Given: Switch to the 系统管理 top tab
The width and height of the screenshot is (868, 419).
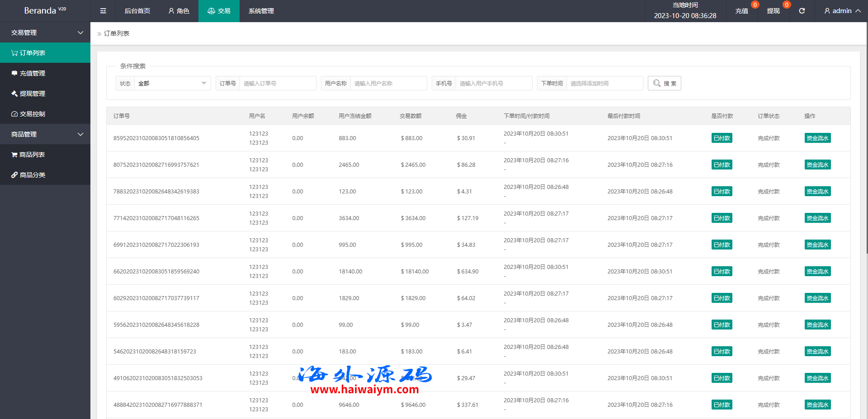Looking at the screenshot, I should 261,11.
